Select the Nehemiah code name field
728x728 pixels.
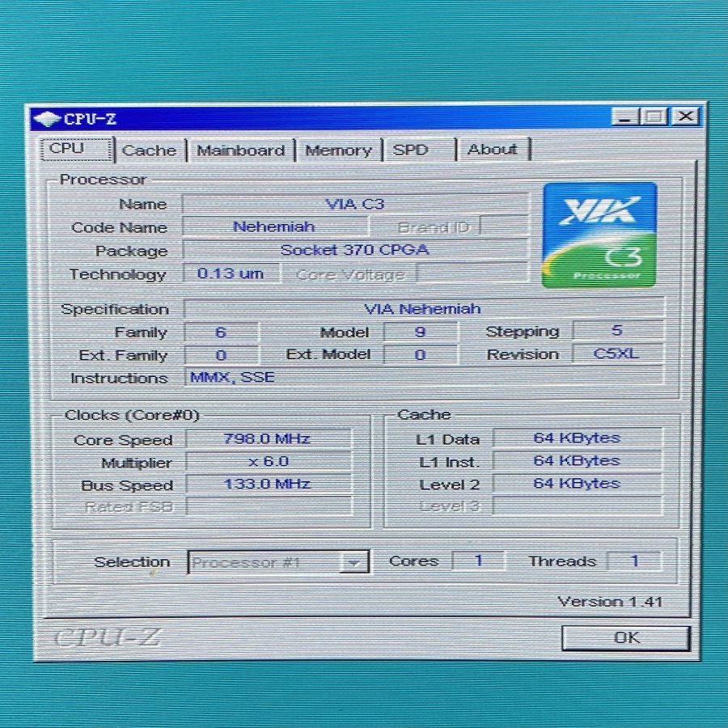tap(275, 227)
